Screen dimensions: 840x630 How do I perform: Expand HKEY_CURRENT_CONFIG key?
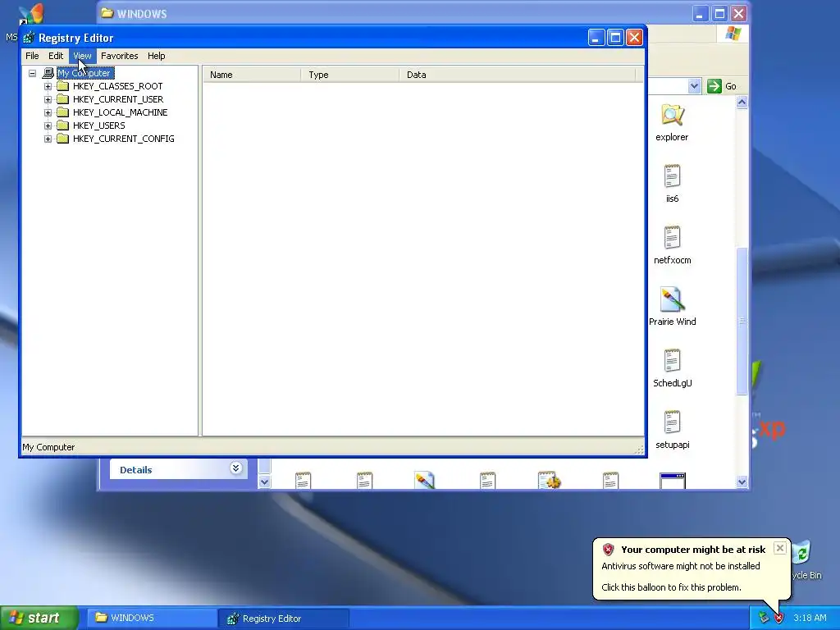(48, 139)
